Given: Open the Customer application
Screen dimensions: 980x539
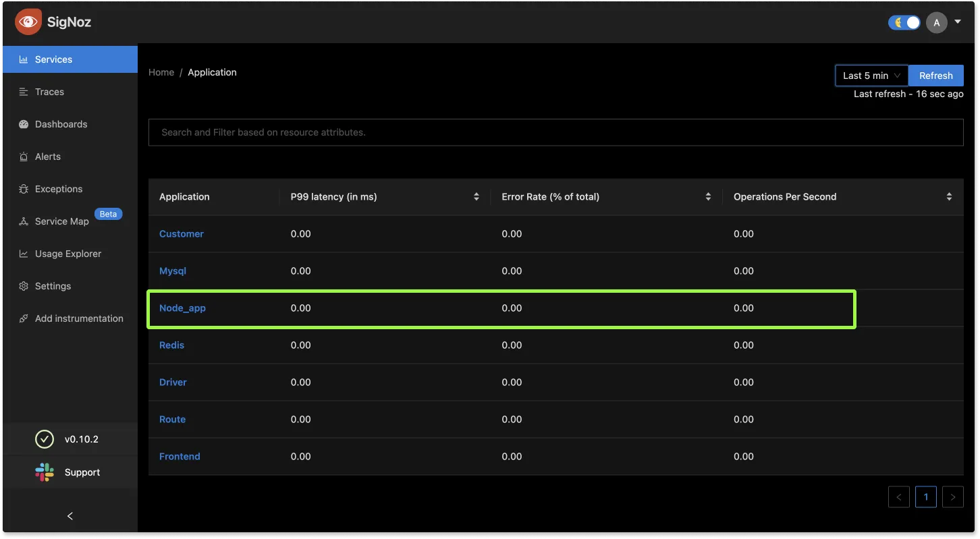Looking at the screenshot, I should click(182, 234).
